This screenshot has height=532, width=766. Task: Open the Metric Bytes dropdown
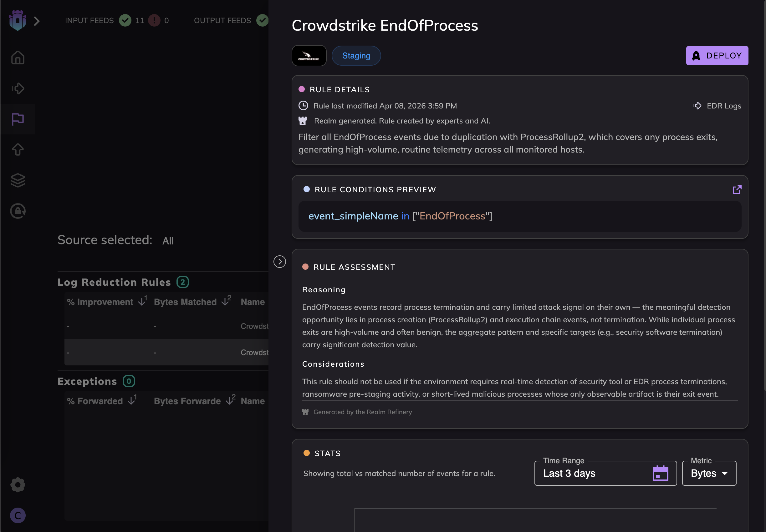point(709,473)
